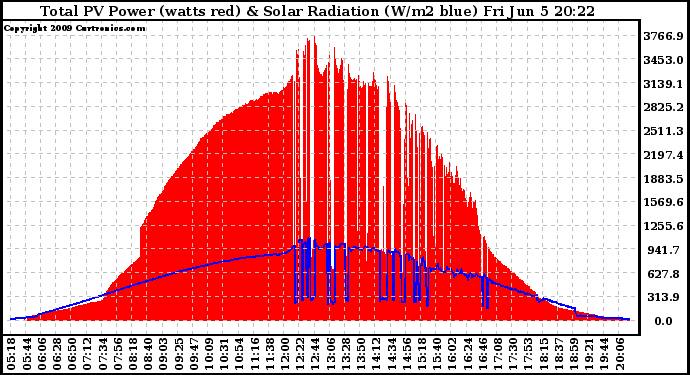
Task: Select the 1883.5 axis label
Action: (663, 179)
